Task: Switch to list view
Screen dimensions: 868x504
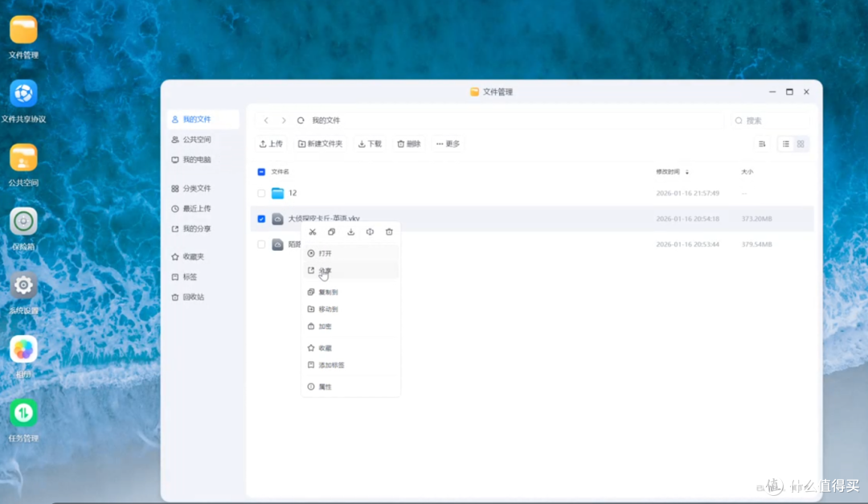Action: (x=785, y=144)
